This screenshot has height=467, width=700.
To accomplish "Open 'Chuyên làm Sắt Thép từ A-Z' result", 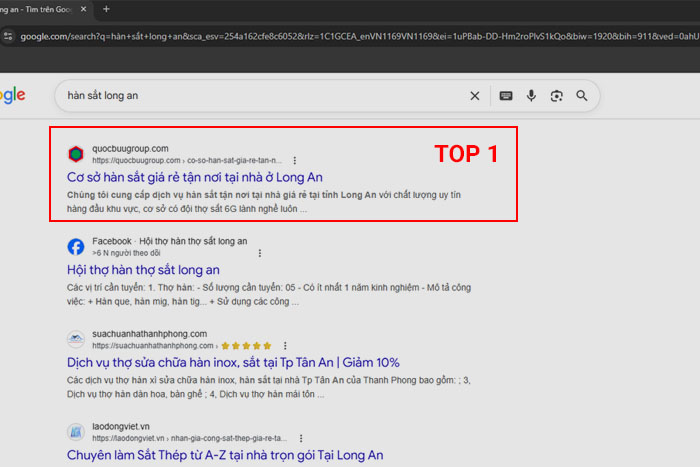I will point(225,455).
